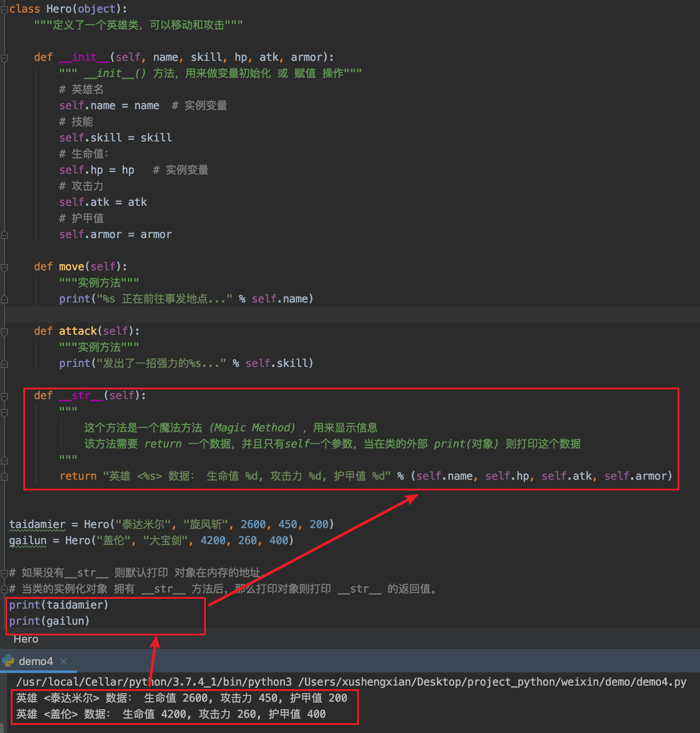Click fold end marker at return statement line

tap(4, 477)
